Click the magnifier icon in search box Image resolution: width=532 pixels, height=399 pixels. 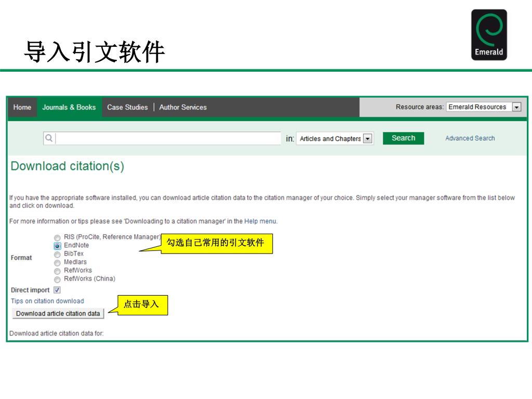click(49, 138)
